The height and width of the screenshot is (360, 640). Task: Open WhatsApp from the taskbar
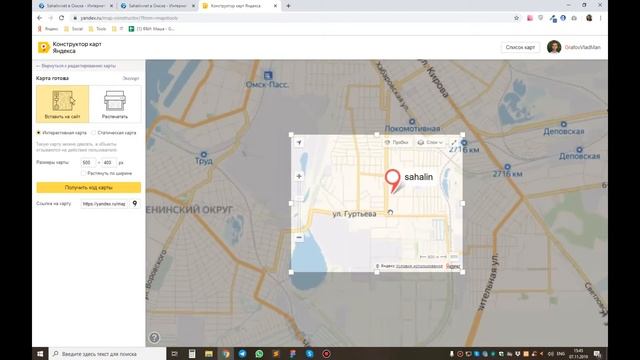click(x=259, y=354)
